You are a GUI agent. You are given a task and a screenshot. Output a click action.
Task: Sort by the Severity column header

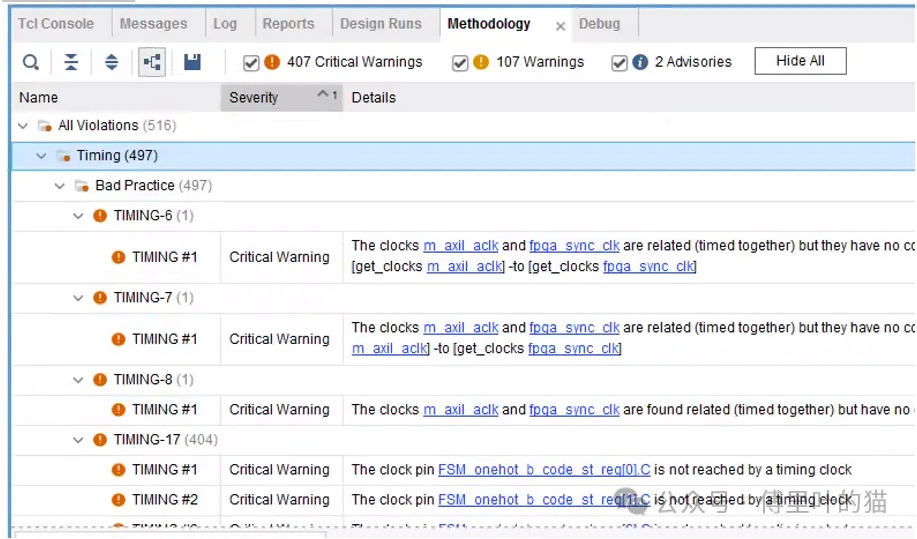pyautogui.click(x=254, y=98)
